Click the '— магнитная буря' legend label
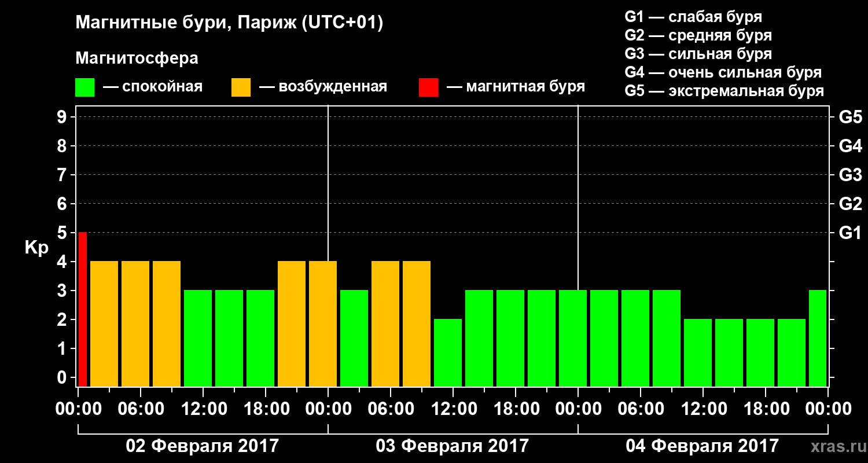 [516, 87]
